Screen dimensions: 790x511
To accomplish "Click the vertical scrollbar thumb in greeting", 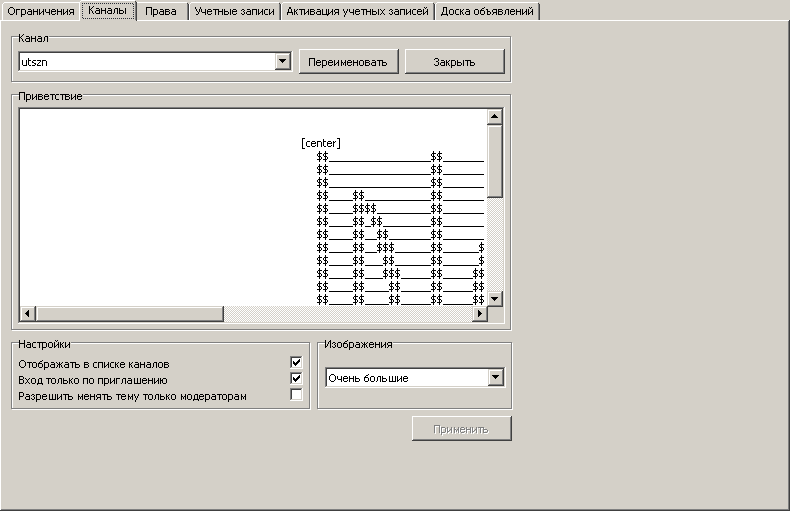I will 494,160.
